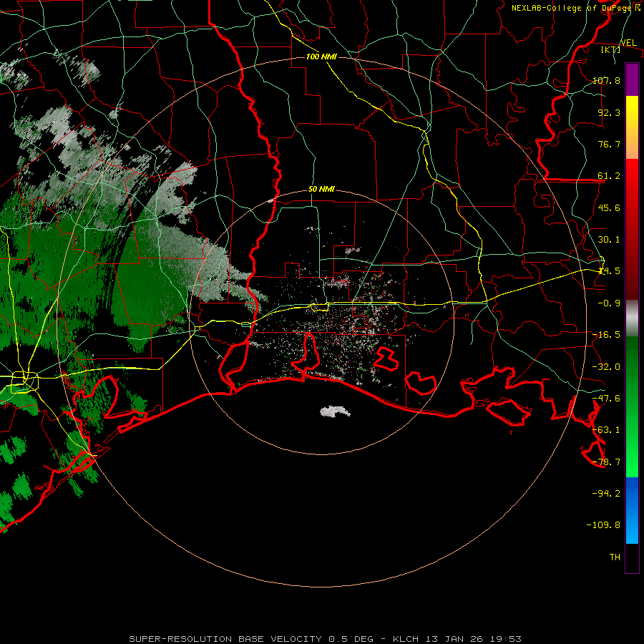This screenshot has height=644, width=644.
Task: Pick the green segment of the velocity scale
Action: 632,406
